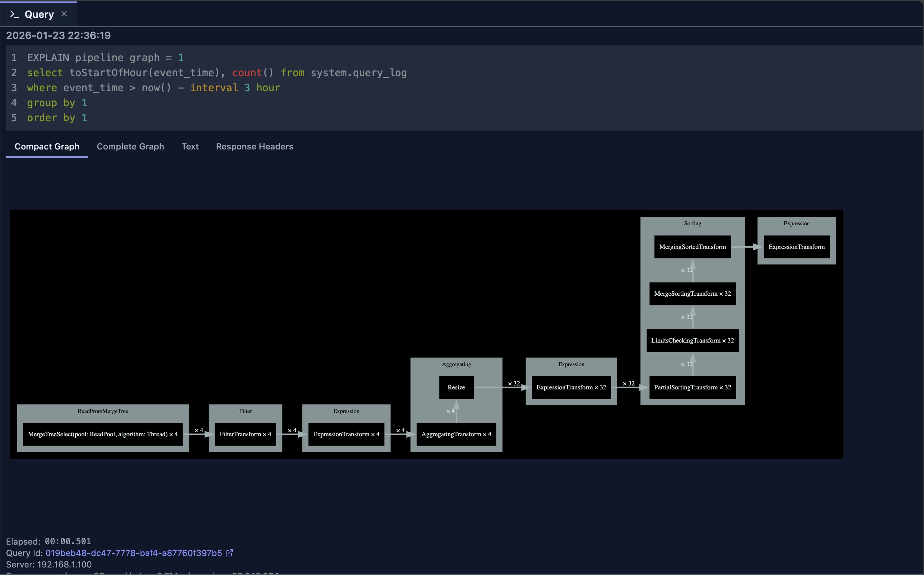Click the MergeTreeSelect node in ReadFromMergeTree
Image resolution: width=924 pixels, height=575 pixels.
pos(102,434)
